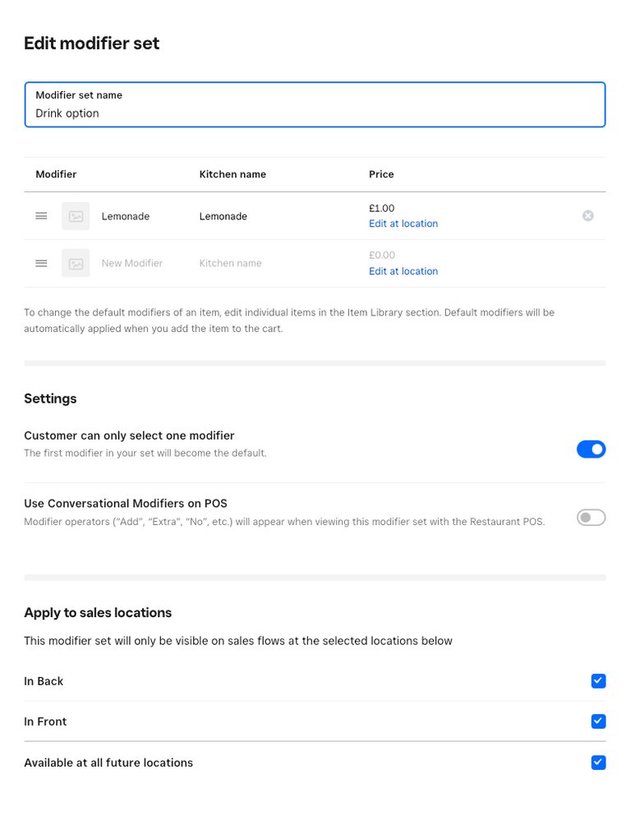Toggle 'Customer can only select one modifier'
644x820 pixels.
[591, 449]
